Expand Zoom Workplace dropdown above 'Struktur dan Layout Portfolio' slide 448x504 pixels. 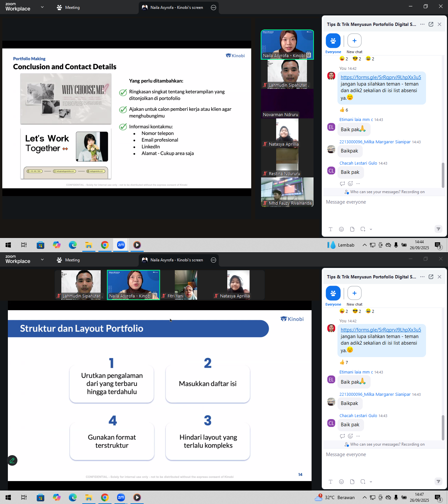(42, 259)
